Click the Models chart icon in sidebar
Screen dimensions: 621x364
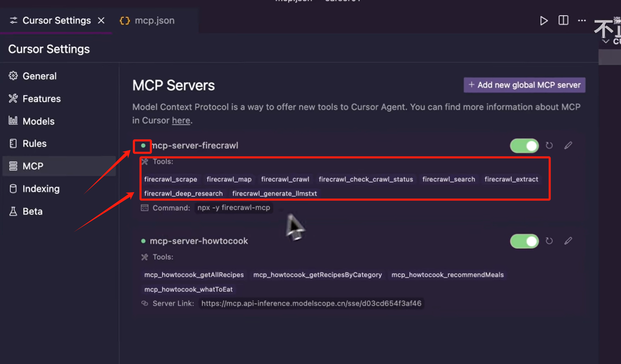click(13, 121)
